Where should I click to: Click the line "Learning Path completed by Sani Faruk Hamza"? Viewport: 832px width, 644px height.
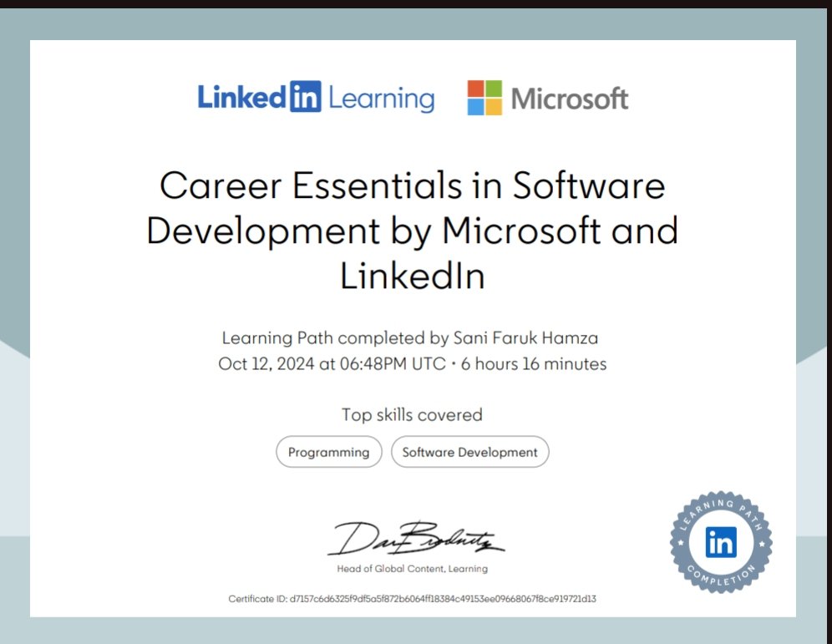tap(409, 338)
